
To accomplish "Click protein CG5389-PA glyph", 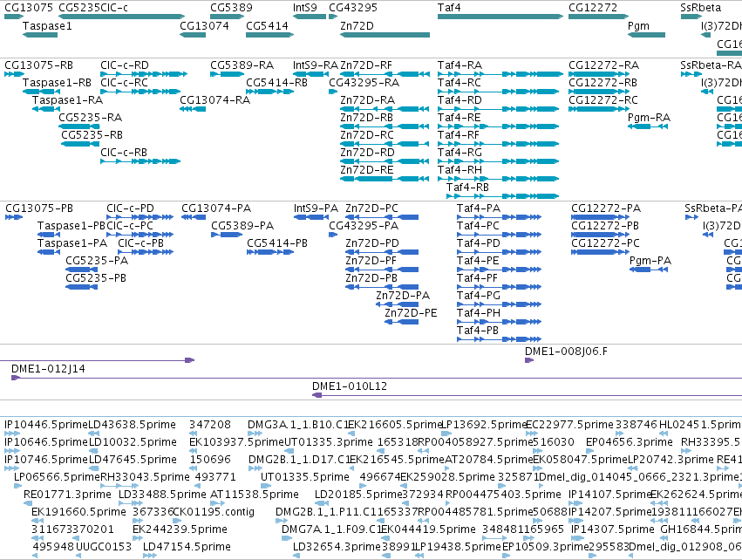I will pyautogui.click(x=227, y=235).
